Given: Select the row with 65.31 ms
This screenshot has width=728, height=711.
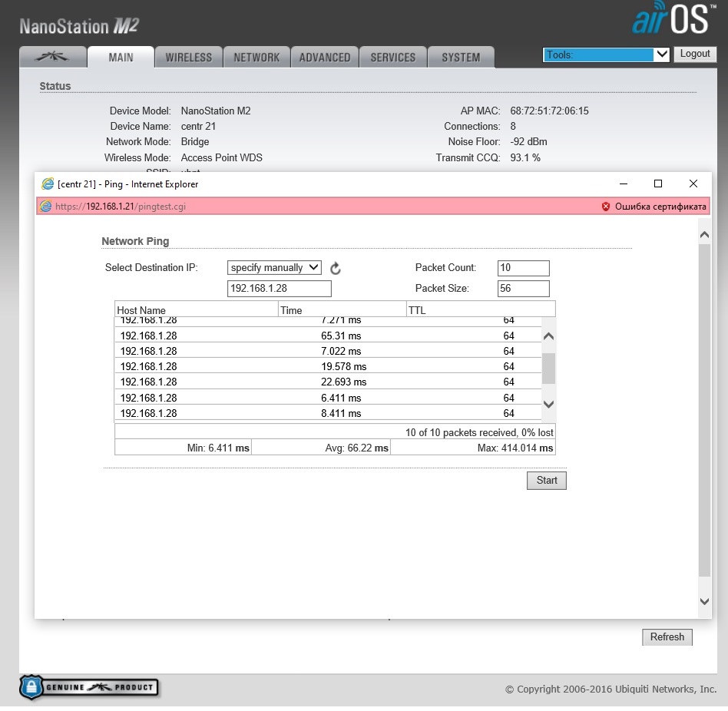Looking at the screenshot, I should click(x=328, y=336).
